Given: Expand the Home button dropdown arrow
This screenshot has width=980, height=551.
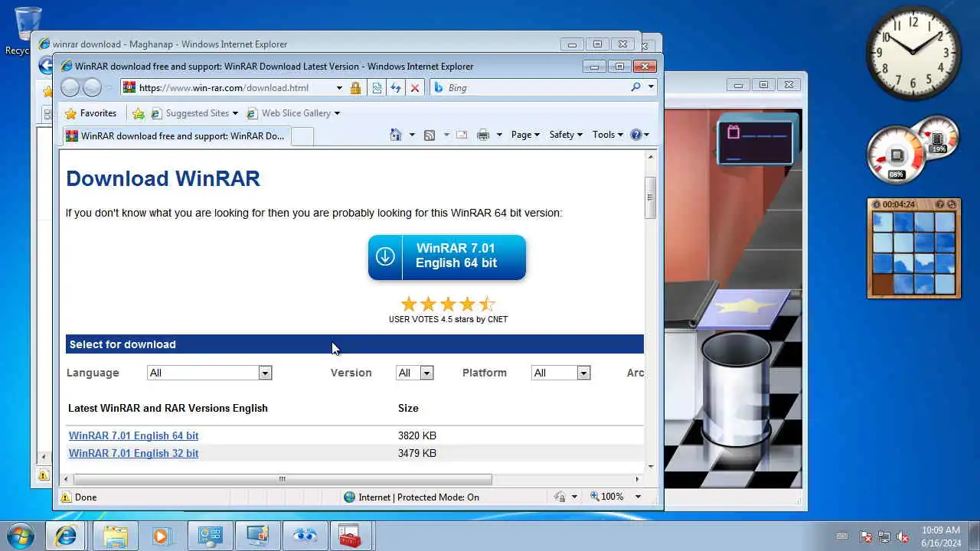Looking at the screenshot, I should point(412,135).
